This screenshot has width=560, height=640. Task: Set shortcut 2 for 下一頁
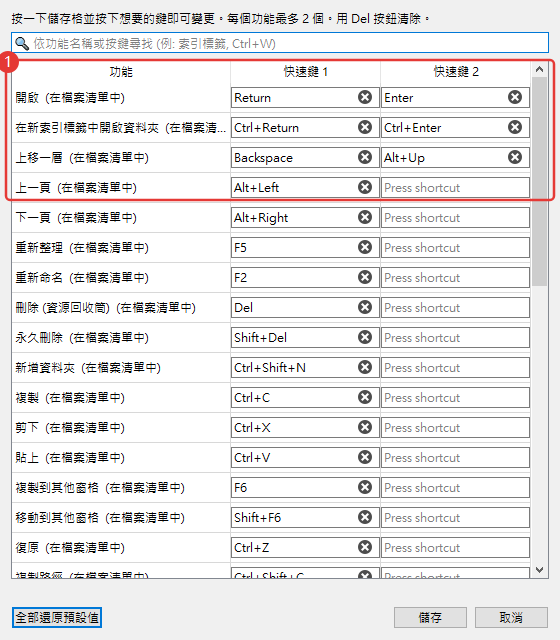coord(455,218)
